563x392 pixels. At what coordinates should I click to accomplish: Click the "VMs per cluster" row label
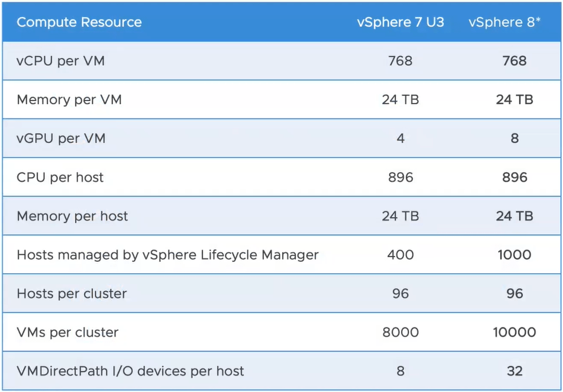(68, 333)
